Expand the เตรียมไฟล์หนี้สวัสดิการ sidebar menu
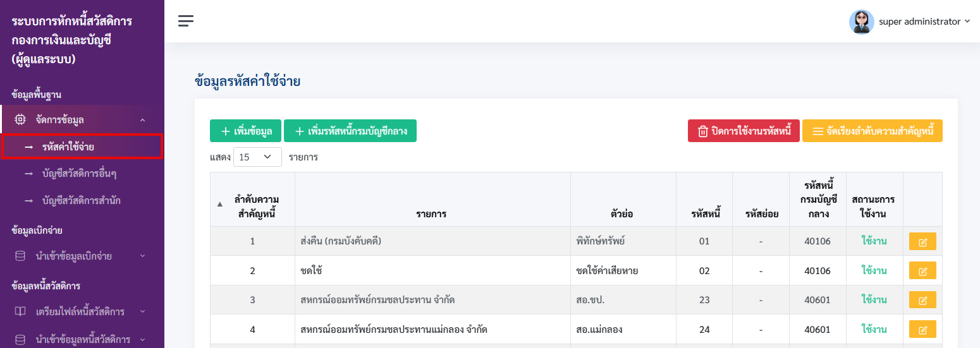Image resolution: width=980 pixels, height=348 pixels. tap(142, 312)
